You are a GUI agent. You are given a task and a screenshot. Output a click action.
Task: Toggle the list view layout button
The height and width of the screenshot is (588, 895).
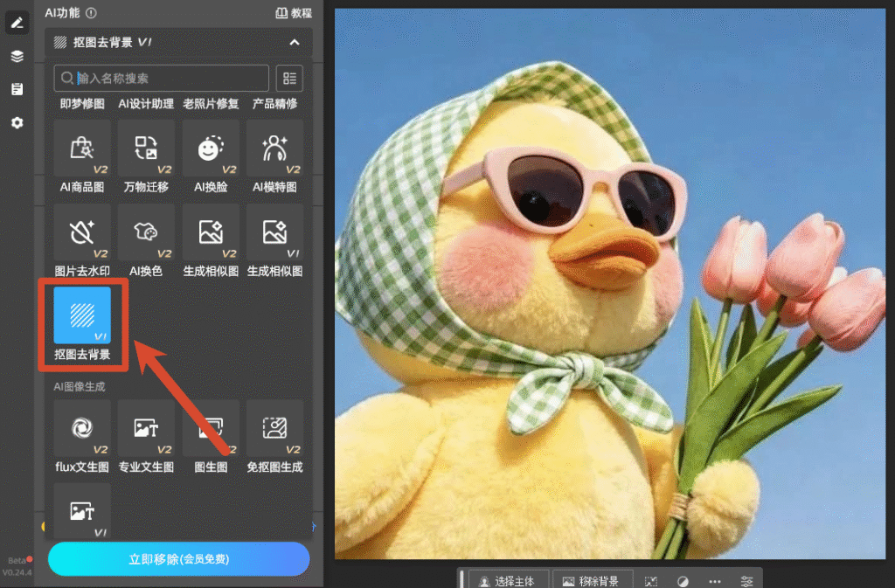pyautogui.click(x=289, y=78)
